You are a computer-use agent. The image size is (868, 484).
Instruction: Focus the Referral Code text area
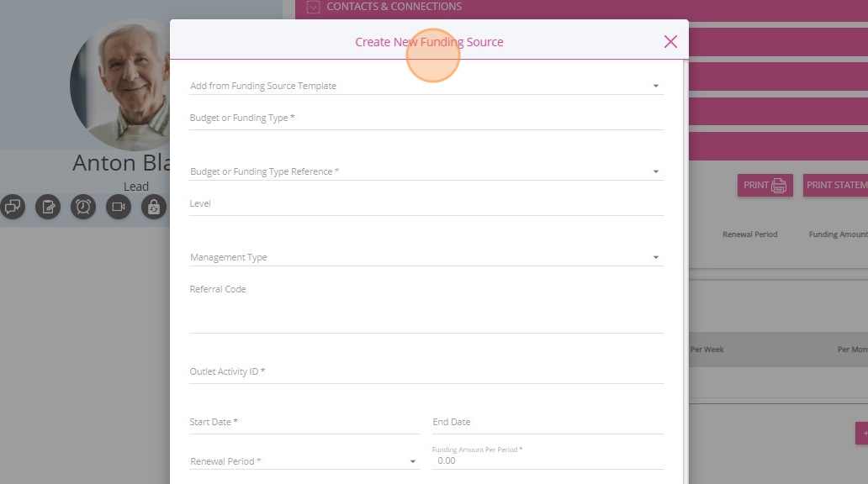426,308
